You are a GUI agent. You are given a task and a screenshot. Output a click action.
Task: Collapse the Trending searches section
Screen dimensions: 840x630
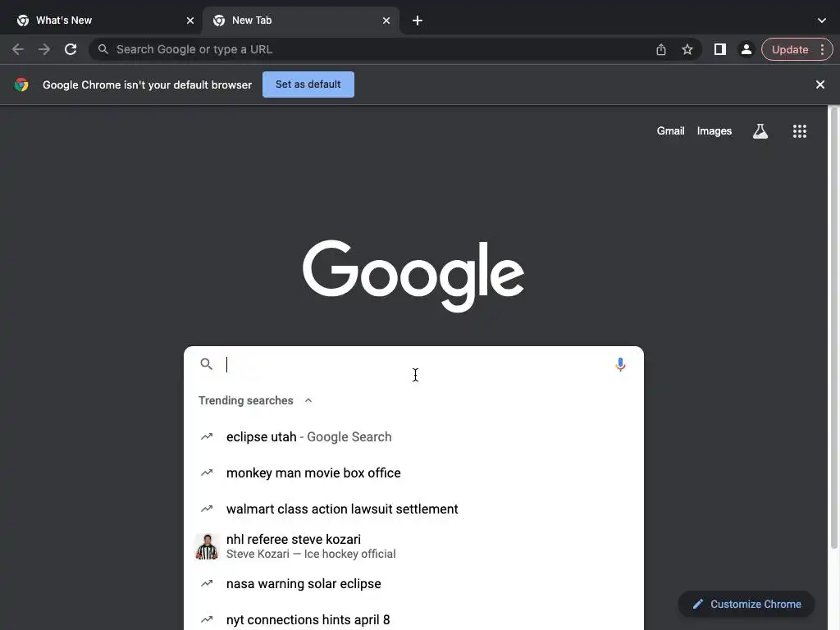coord(308,400)
